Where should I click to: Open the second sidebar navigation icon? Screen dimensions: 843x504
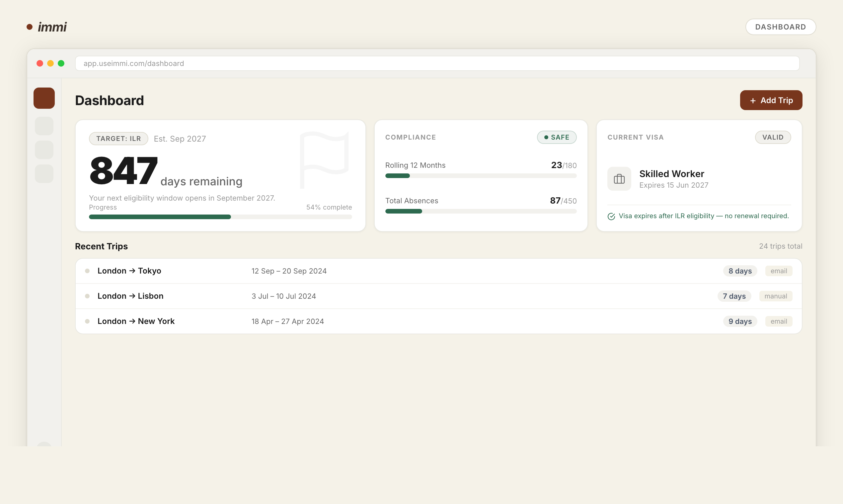click(x=44, y=126)
